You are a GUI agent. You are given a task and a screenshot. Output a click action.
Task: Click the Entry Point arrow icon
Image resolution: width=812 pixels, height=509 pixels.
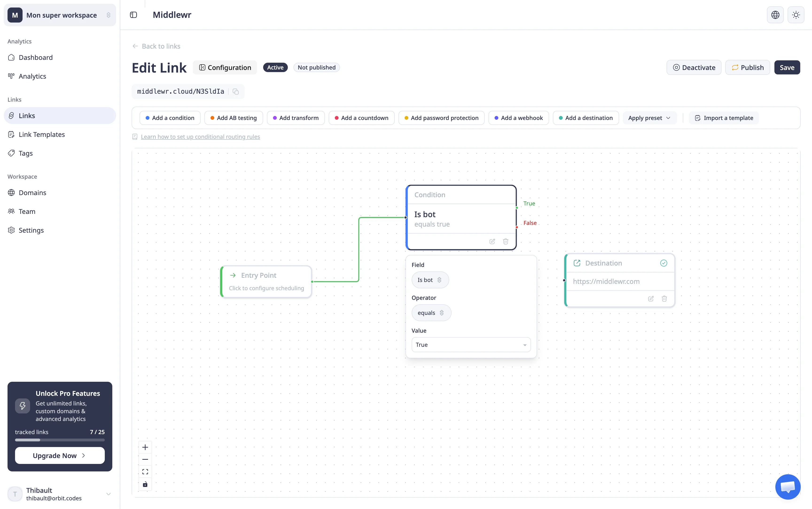pyautogui.click(x=233, y=275)
